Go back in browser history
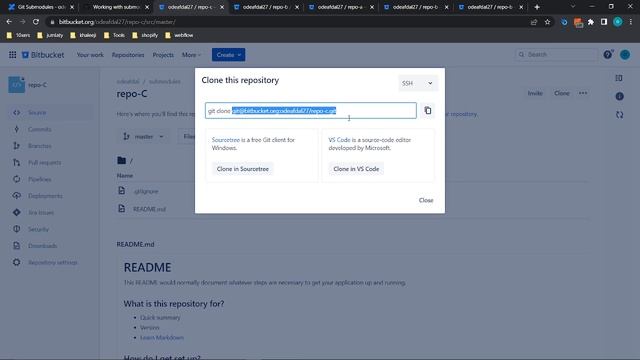This screenshot has width=640, height=360. click(x=9, y=22)
